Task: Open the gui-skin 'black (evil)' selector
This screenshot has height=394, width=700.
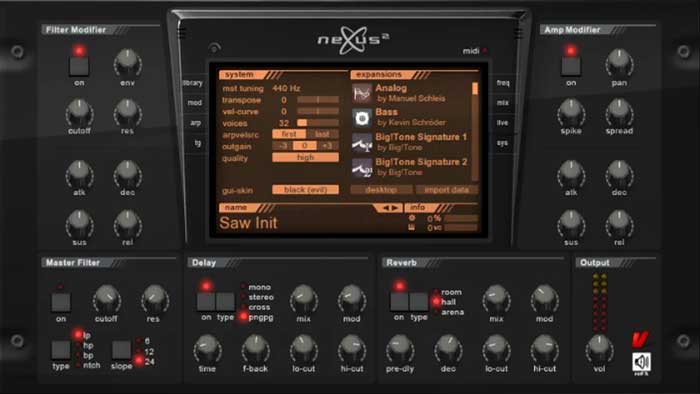Action: [x=305, y=190]
